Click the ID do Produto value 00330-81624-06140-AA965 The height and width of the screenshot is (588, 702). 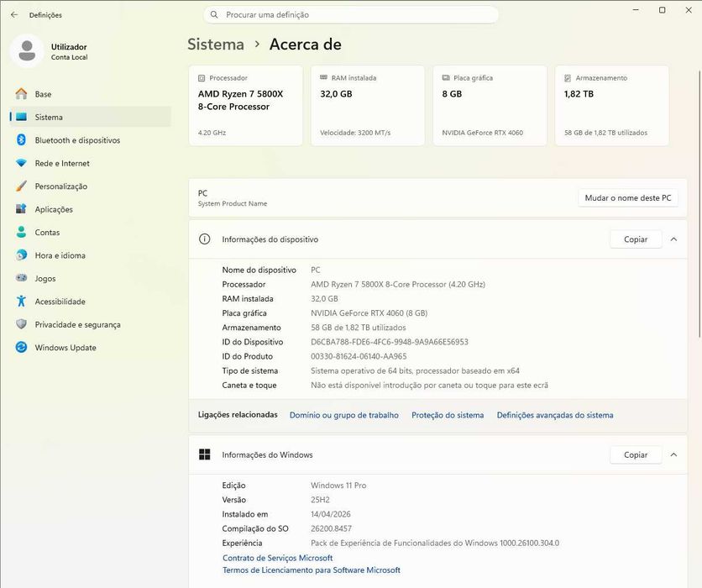[x=359, y=356]
